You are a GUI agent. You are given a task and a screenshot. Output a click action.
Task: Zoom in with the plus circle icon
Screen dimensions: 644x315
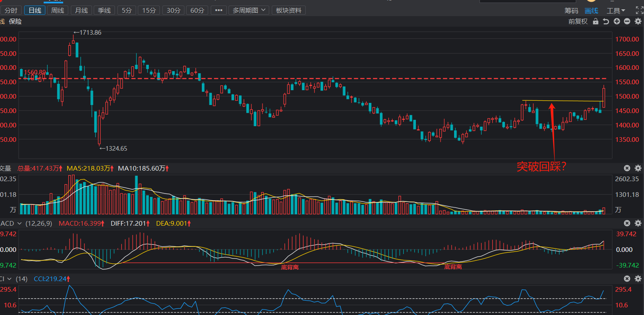617,22
